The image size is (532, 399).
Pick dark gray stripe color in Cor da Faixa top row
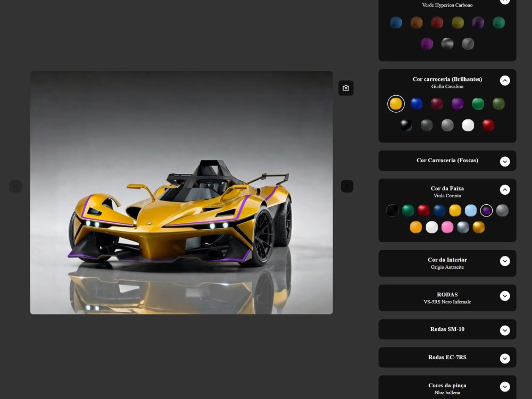[502, 210]
